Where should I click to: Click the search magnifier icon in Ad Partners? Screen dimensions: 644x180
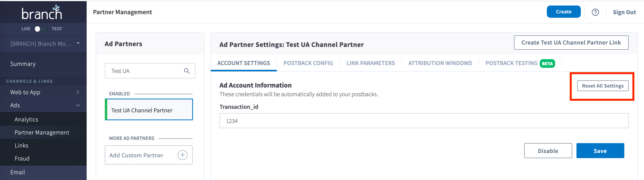[187, 71]
